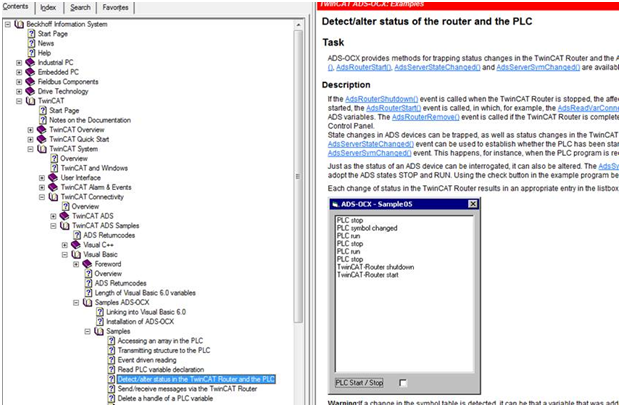Collapse the Beckhoff Information System root node
The image size is (621, 407).
pyautogui.click(x=8, y=24)
